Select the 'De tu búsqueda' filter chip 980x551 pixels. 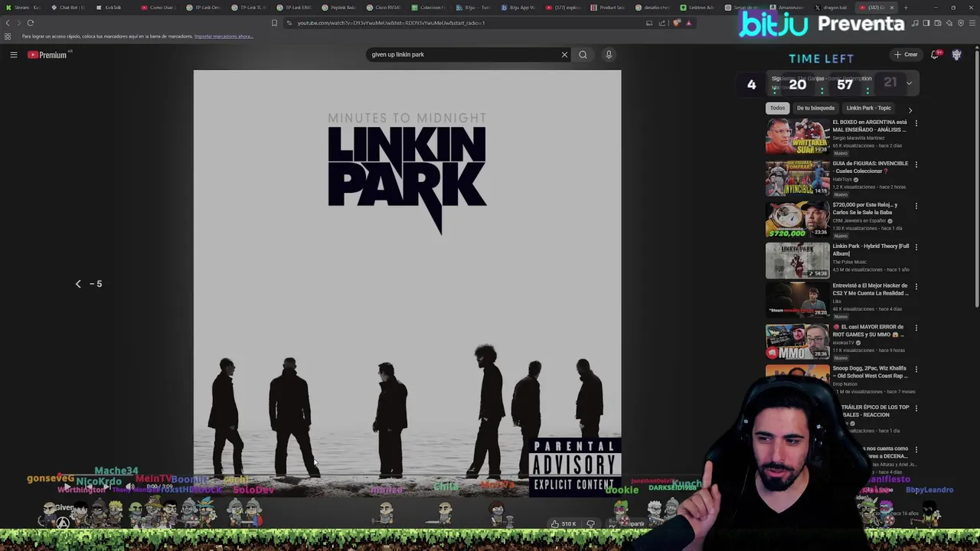point(815,108)
